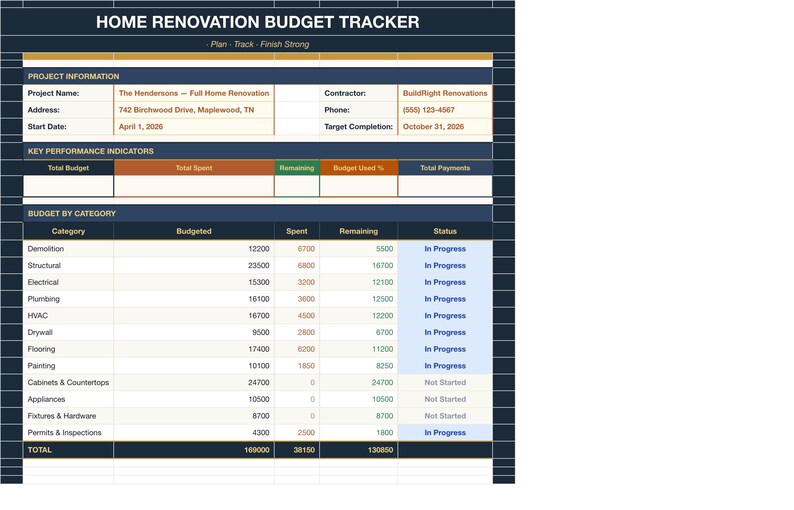Click Appliances 'Not Started' status
This screenshot has width=794, height=510.
[445, 399]
